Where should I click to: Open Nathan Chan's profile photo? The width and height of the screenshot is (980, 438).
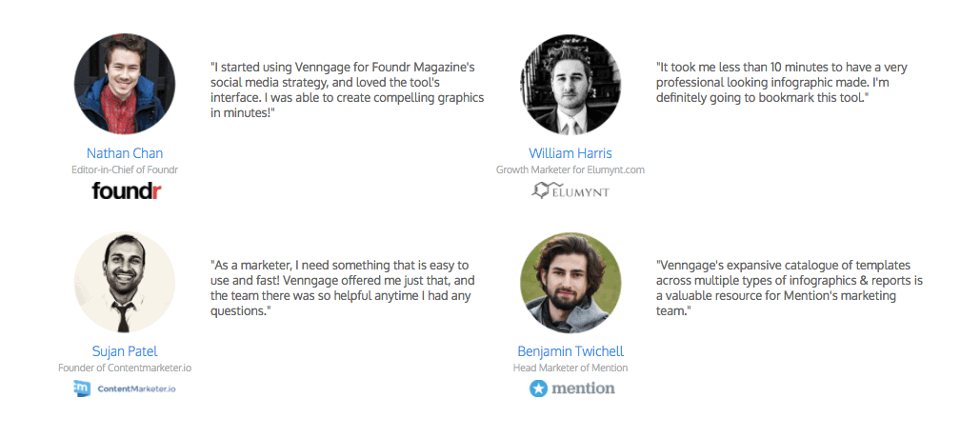point(125,84)
